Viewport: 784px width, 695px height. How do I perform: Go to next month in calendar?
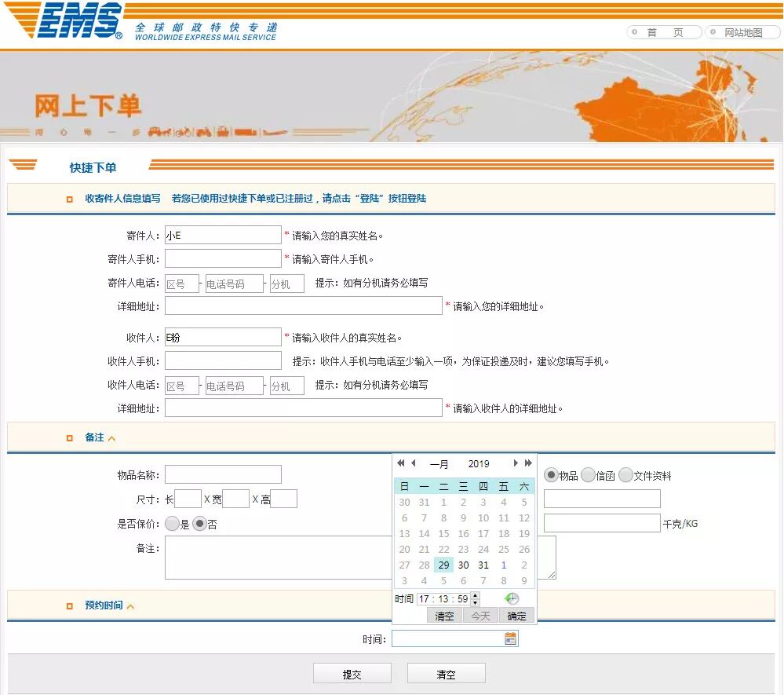click(516, 463)
